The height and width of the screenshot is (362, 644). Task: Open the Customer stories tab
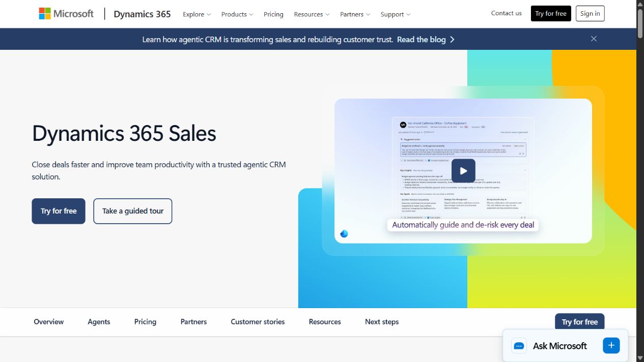pos(258,322)
